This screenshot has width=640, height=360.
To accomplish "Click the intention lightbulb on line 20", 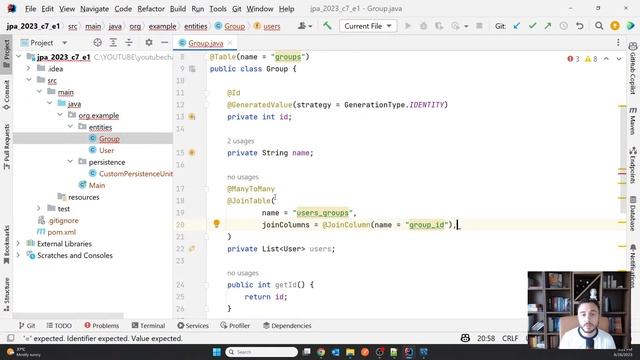I will pyautogui.click(x=216, y=224).
